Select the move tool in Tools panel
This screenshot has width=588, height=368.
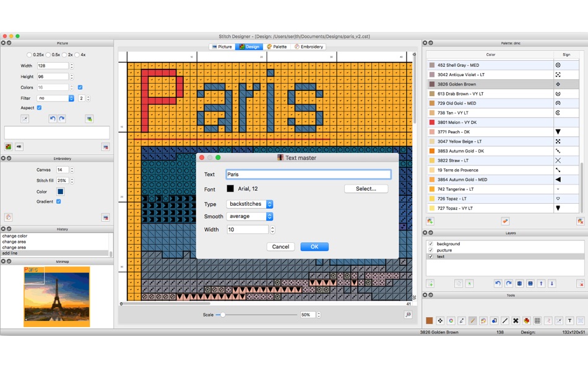point(440,321)
